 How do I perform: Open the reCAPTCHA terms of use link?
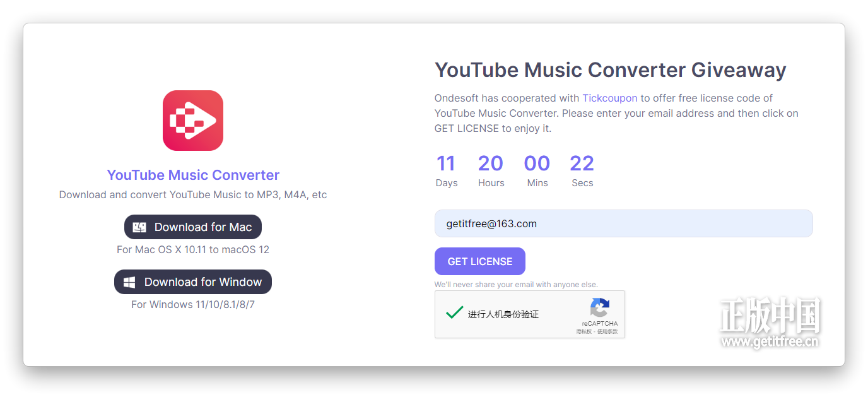click(x=607, y=331)
